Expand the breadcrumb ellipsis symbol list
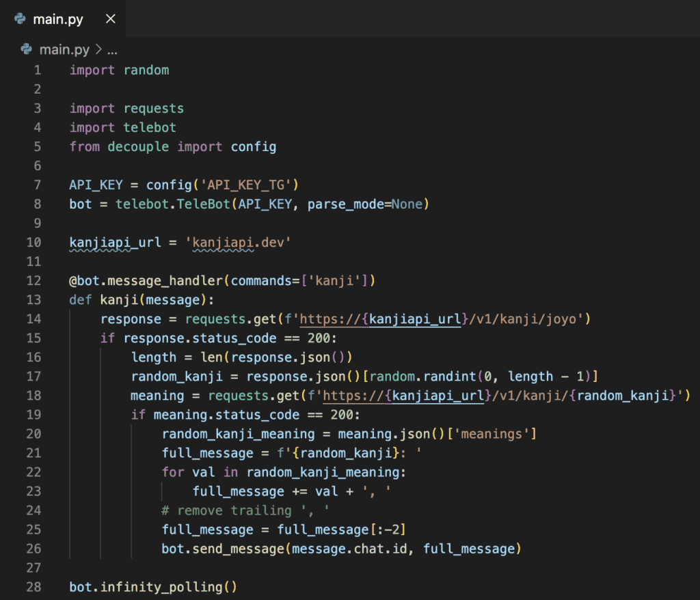 (x=113, y=49)
